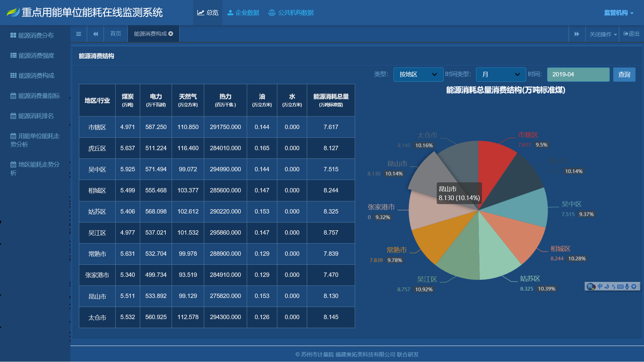Switch to the 企业数据 top menu

pos(243,13)
